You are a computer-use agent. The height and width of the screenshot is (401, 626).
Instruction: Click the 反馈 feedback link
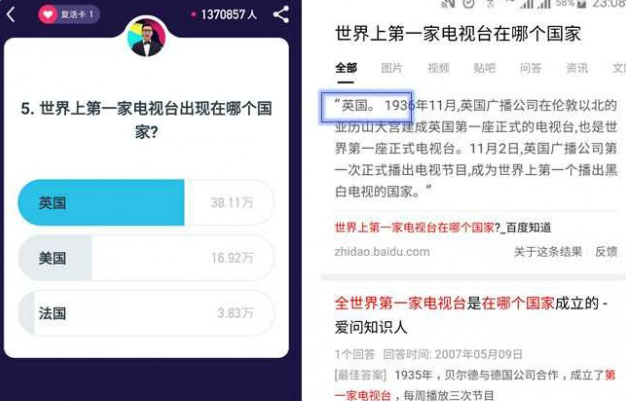click(x=606, y=252)
